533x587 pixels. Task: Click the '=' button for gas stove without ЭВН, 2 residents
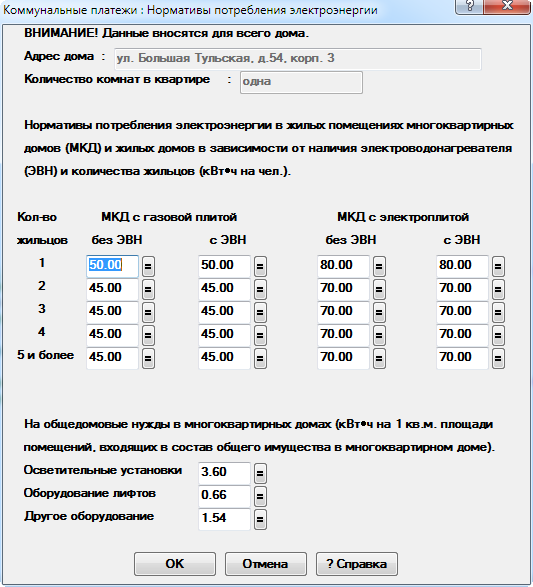148,289
